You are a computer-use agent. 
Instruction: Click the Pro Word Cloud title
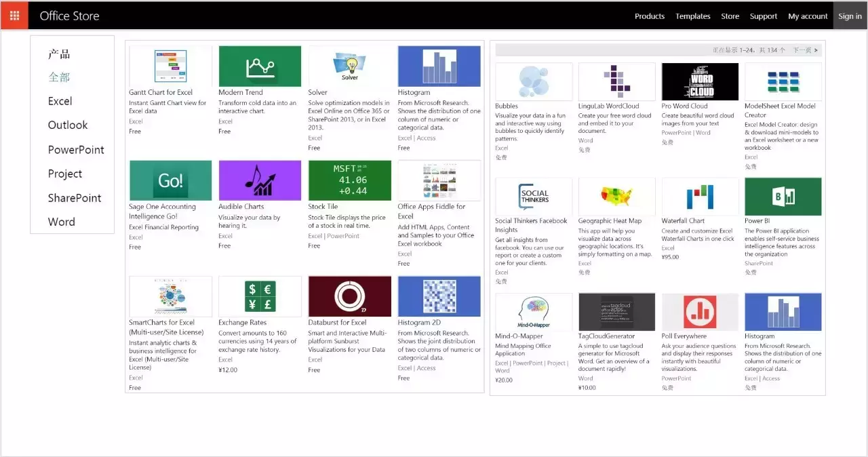pos(684,106)
